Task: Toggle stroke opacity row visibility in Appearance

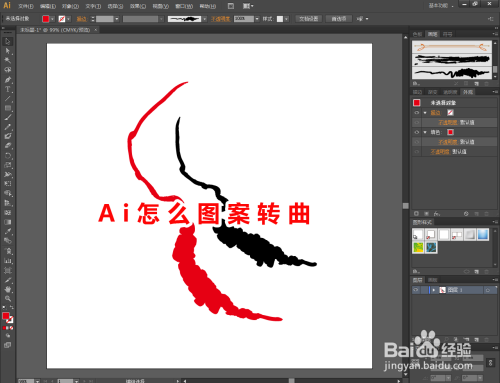Action: (x=416, y=122)
